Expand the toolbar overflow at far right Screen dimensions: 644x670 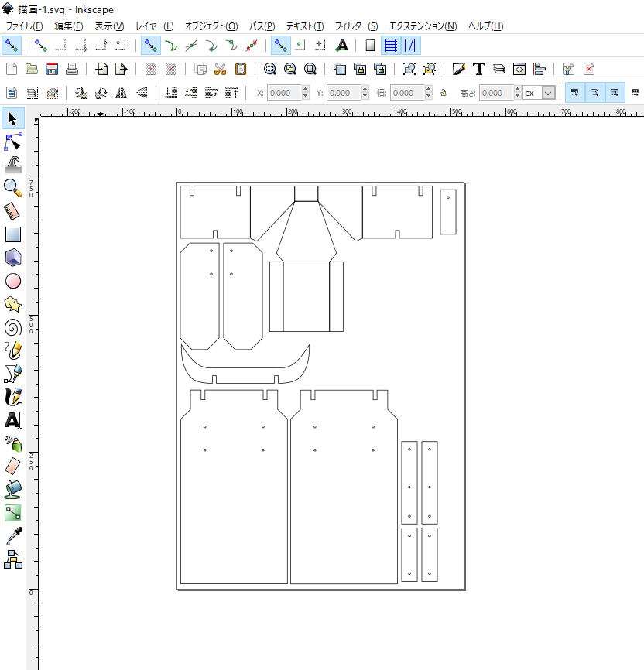point(635,93)
